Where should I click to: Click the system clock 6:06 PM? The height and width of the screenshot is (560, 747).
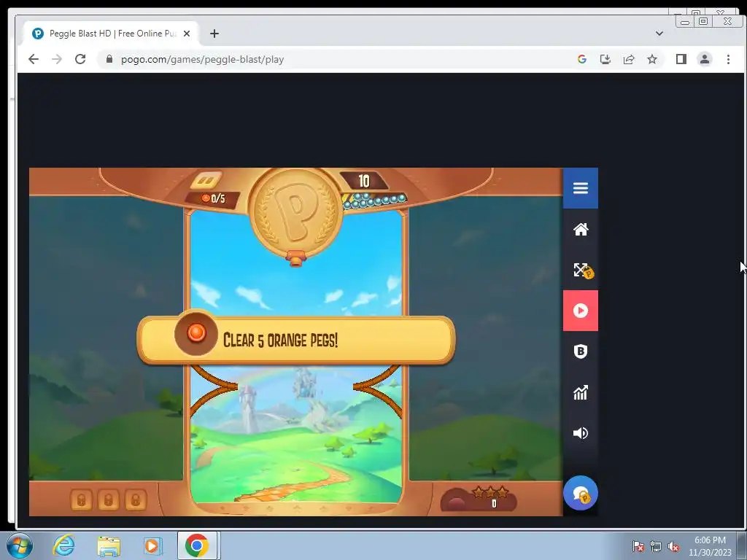pyautogui.click(x=710, y=540)
